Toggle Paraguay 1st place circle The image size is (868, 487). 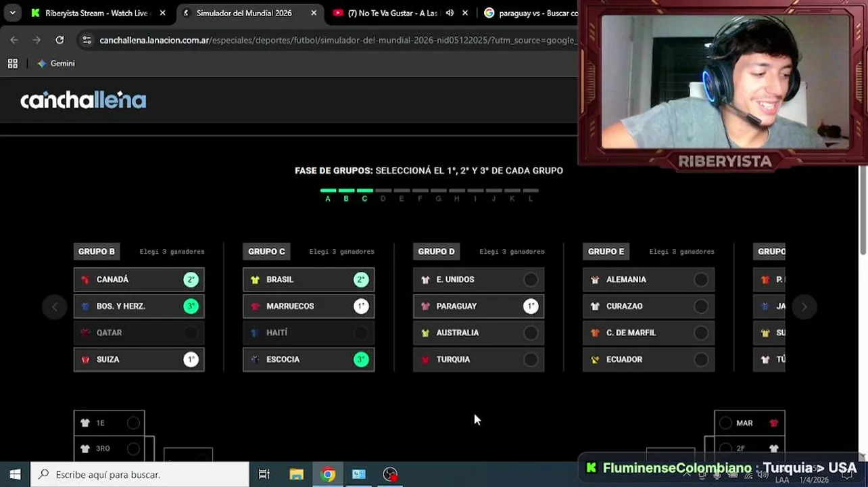point(531,306)
